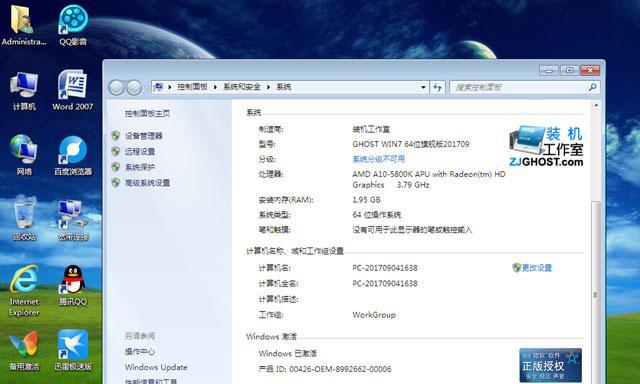Open the 回收站 recycle bin
Viewport: 640px width, 384px height.
coord(24,220)
